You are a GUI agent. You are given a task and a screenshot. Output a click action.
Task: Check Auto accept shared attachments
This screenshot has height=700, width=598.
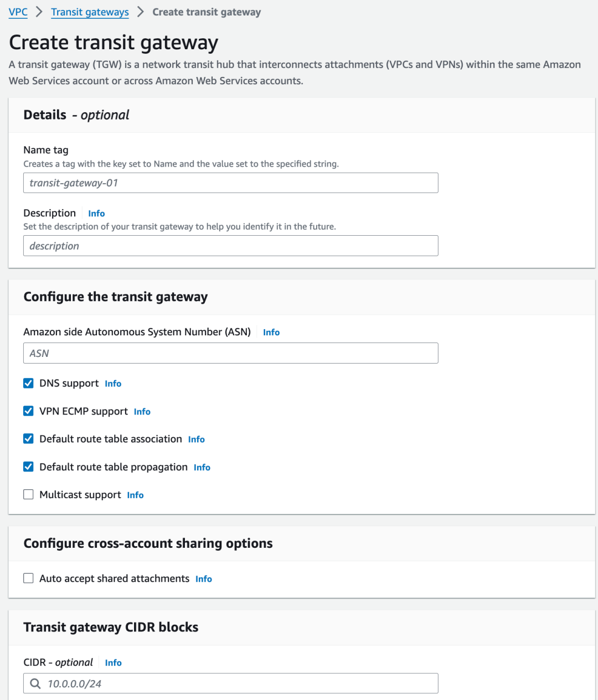tap(28, 578)
